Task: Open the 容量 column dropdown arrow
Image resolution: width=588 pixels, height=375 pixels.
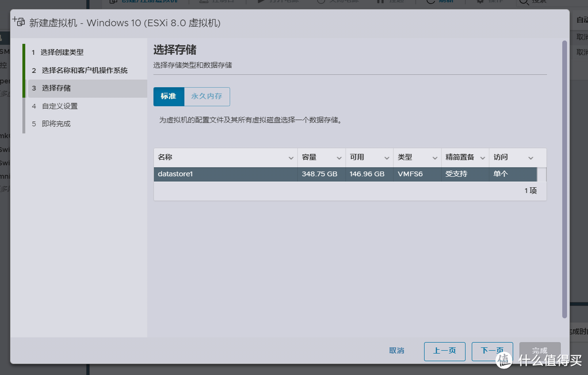Action: coord(339,158)
